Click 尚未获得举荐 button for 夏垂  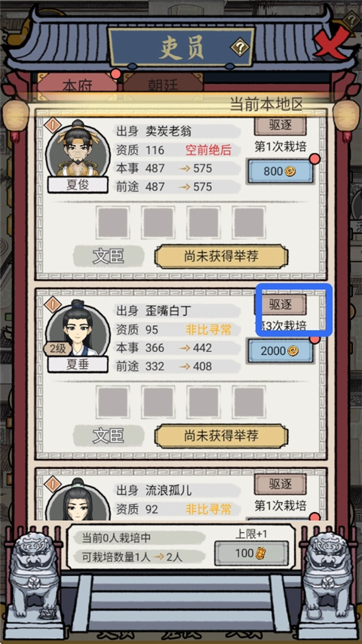221,436
